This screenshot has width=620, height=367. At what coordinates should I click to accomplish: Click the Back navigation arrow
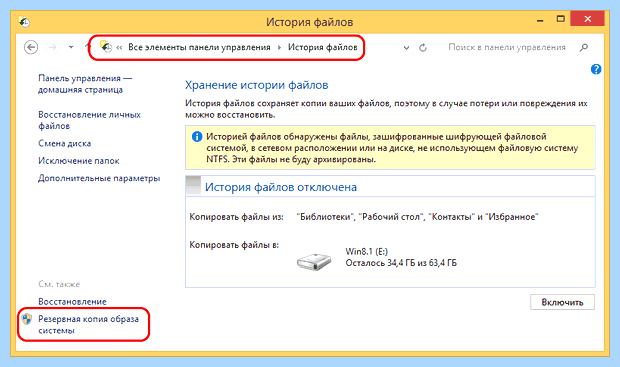[x=31, y=47]
